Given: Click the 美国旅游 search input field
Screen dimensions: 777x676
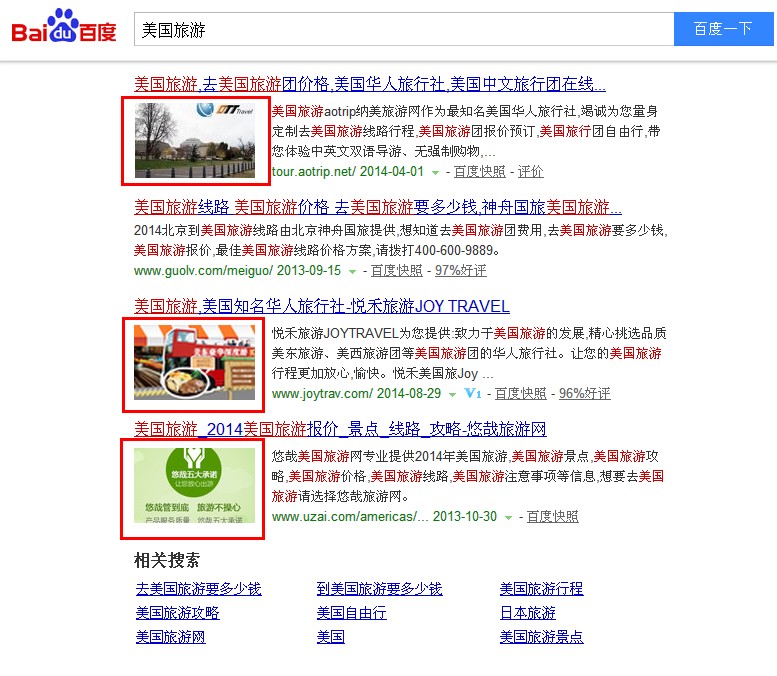Looking at the screenshot, I should [404, 30].
